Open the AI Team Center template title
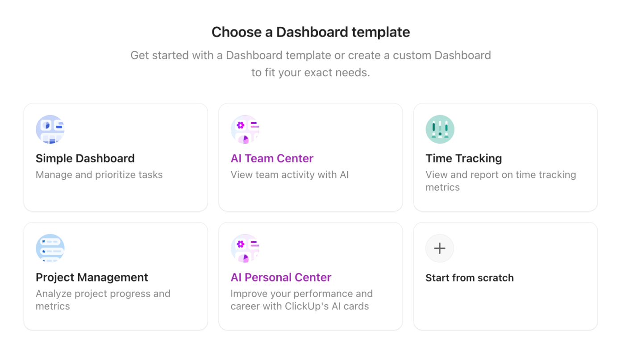The width and height of the screenshot is (625, 364). coord(272,158)
